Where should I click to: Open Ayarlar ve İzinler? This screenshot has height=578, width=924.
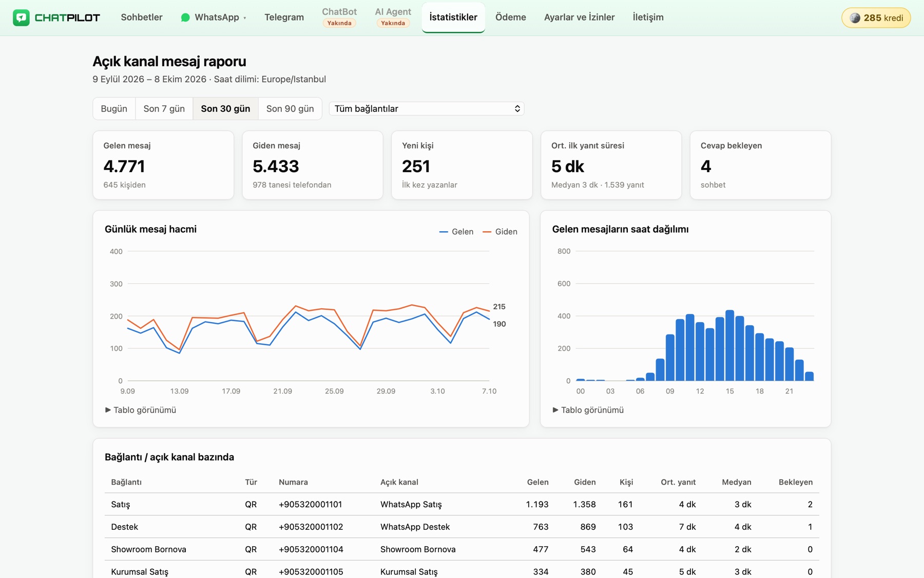pyautogui.click(x=579, y=17)
